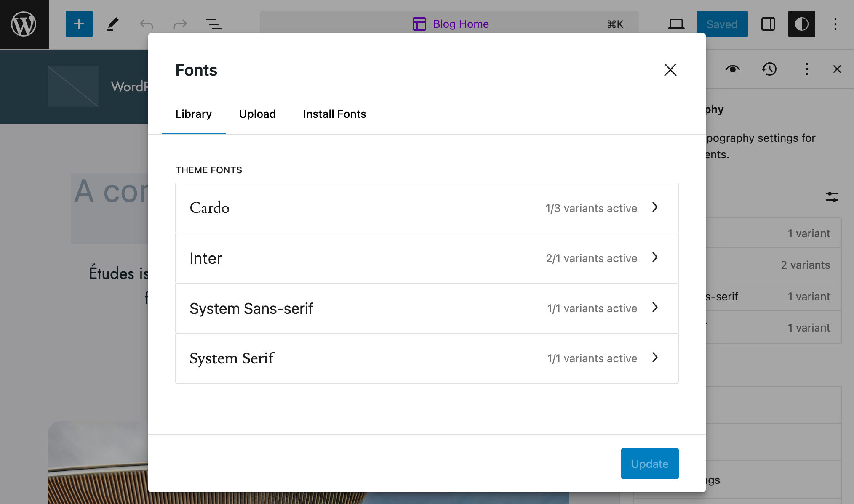Open the editor options kebab menu
The width and height of the screenshot is (854, 504).
coord(835,24)
